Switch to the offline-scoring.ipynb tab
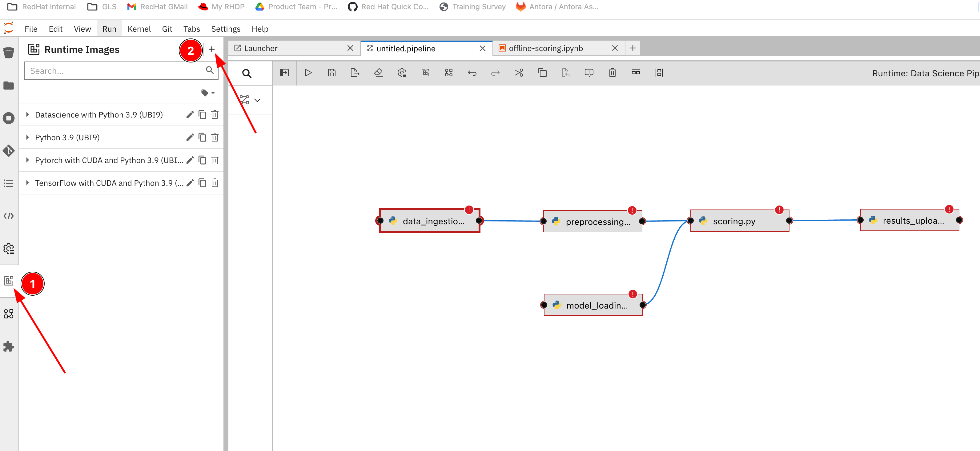The image size is (980, 451). coord(545,48)
